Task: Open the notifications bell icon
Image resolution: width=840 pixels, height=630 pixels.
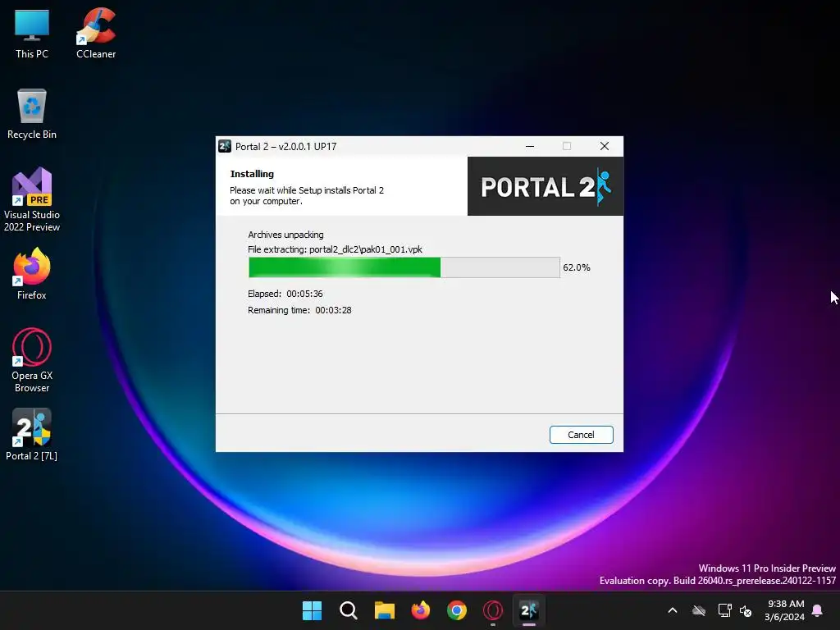Action: click(818, 610)
